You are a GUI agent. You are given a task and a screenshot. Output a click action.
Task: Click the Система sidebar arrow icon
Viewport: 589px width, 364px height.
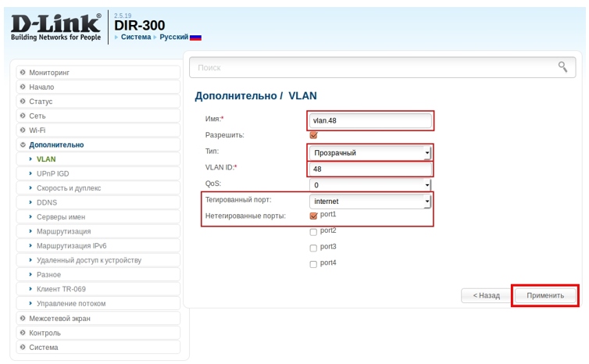[23, 348]
